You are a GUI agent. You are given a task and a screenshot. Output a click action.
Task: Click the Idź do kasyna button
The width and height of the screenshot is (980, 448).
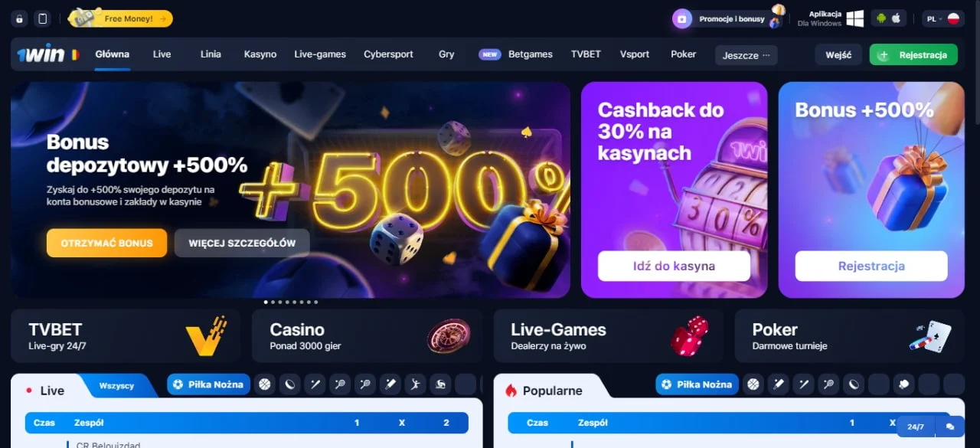coord(674,267)
